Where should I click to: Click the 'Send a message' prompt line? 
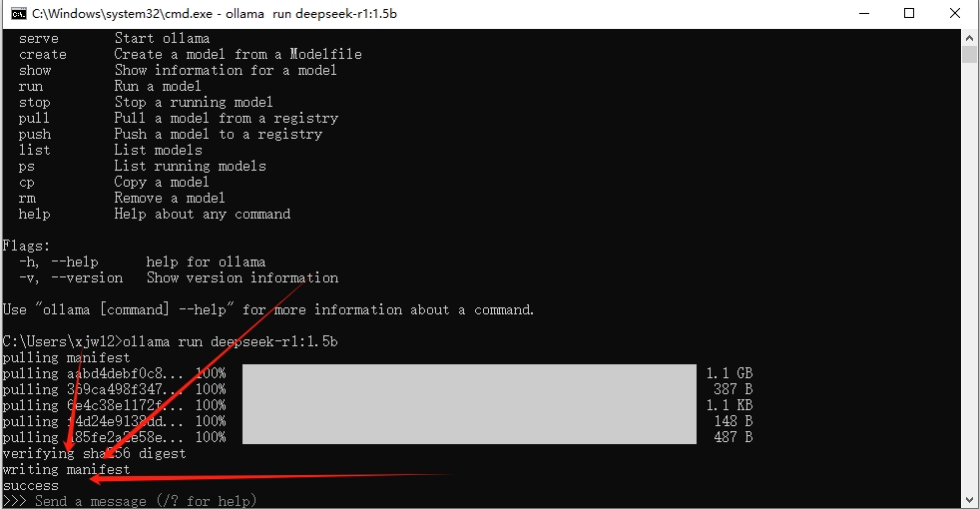[130, 501]
